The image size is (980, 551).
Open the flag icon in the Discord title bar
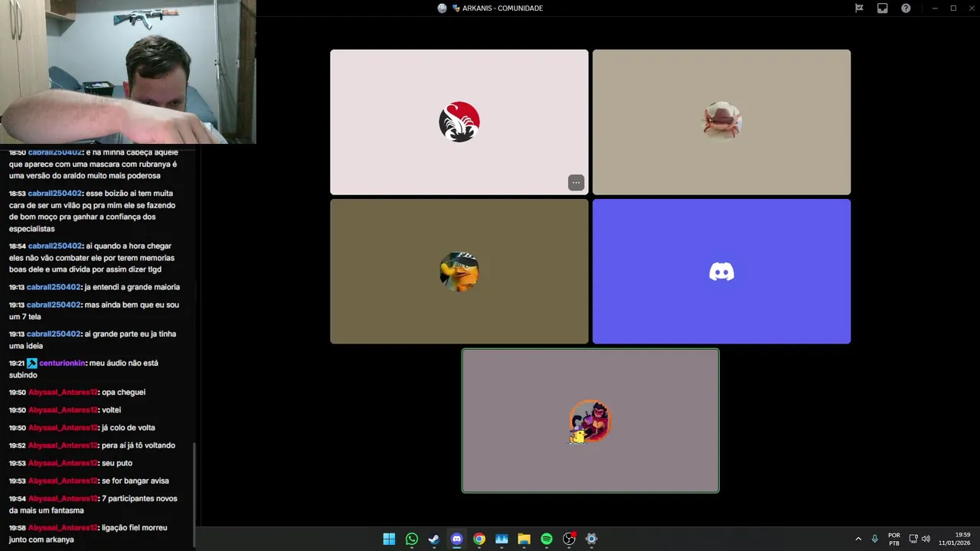(859, 8)
